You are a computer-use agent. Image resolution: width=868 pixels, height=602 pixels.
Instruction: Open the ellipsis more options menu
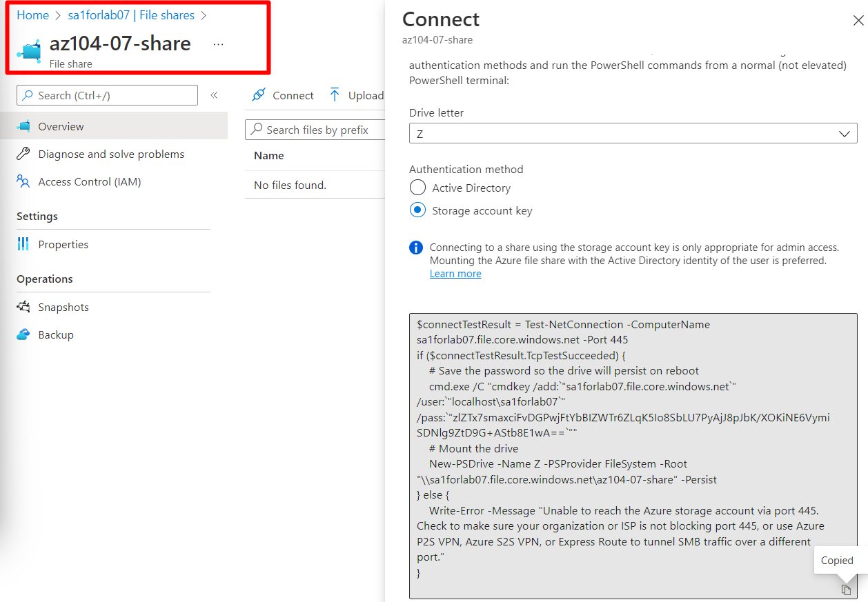(218, 44)
